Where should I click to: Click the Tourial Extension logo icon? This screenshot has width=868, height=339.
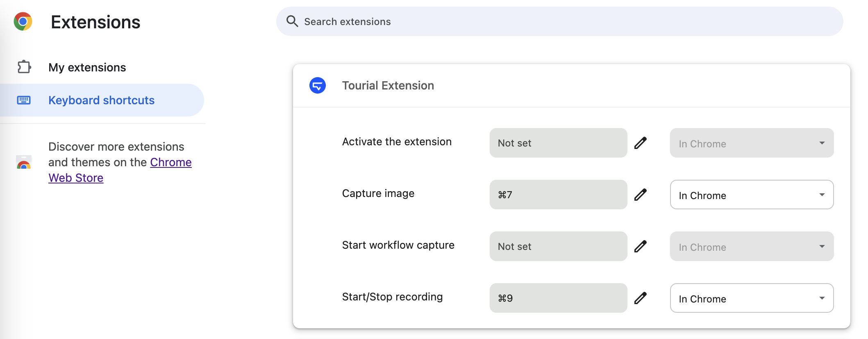point(317,85)
